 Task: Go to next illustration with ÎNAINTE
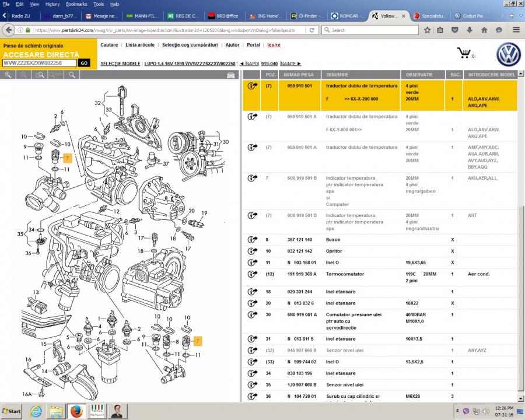pyautogui.click(x=290, y=63)
